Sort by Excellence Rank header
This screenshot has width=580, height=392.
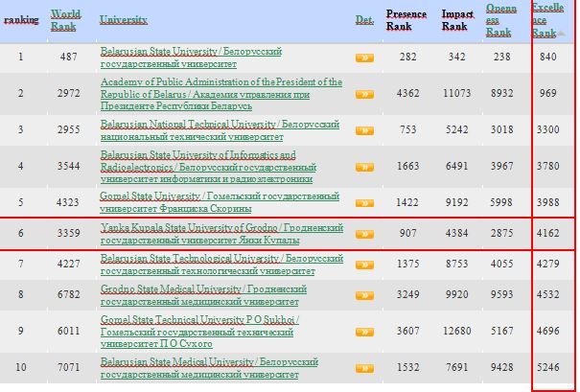547,20
